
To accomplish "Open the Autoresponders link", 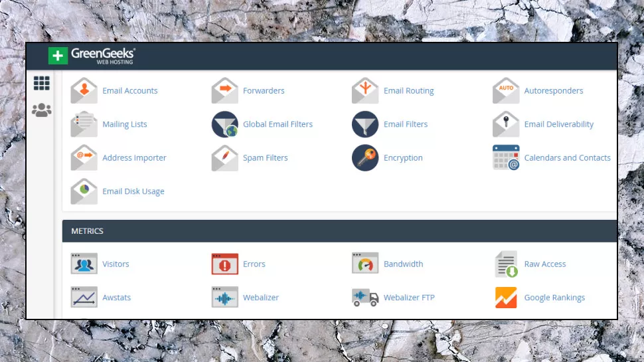I will click(553, 90).
